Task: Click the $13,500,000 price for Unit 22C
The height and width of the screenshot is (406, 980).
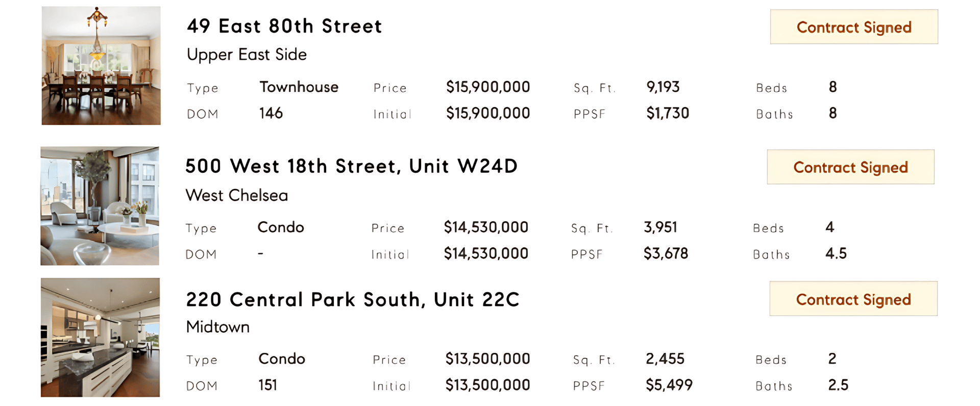Action: (487, 359)
